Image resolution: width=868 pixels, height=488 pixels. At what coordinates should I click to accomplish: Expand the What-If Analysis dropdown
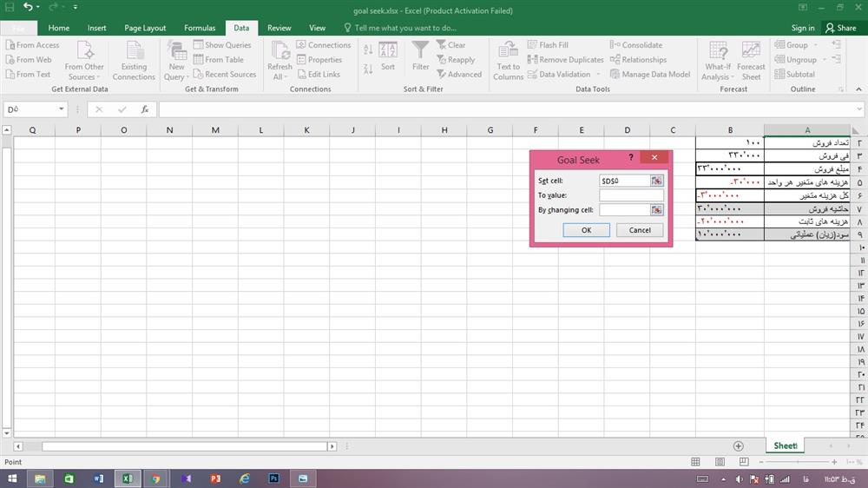click(x=718, y=76)
